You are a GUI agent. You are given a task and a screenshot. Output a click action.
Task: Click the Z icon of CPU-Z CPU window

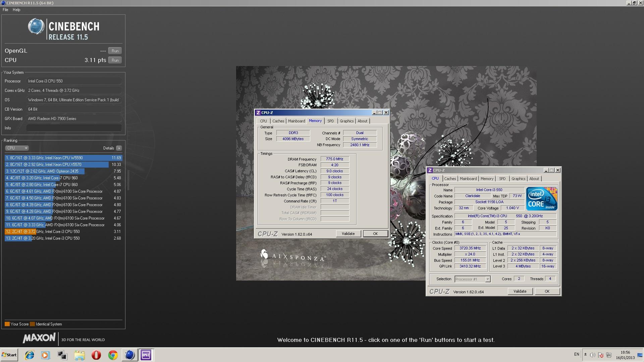click(x=430, y=170)
